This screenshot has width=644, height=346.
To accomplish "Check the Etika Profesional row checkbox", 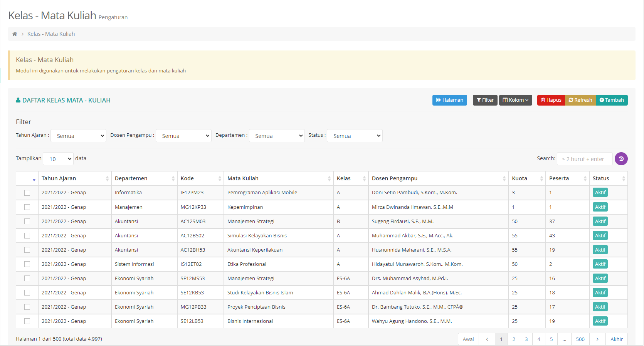I will pos(27,264).
